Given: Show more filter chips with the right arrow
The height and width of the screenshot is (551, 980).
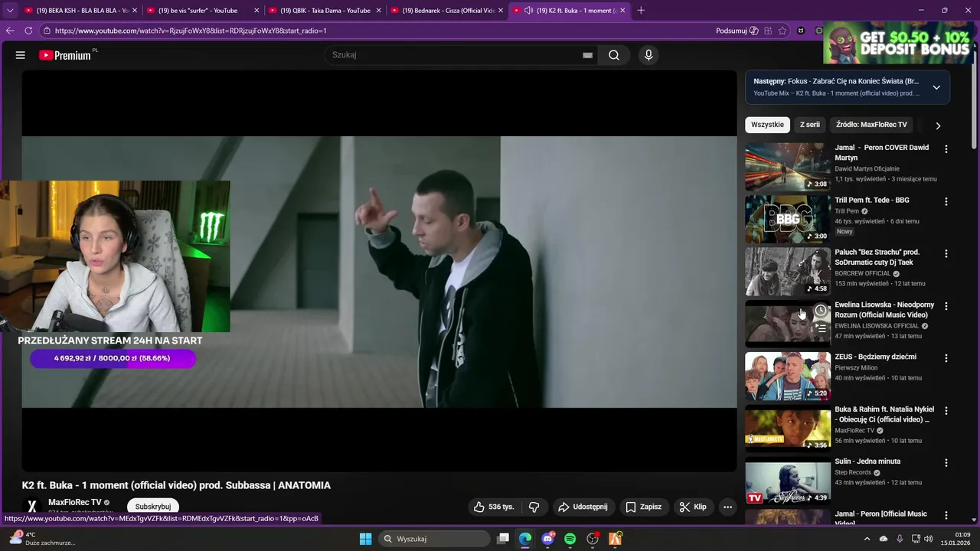Looking at the screenshot, I should point(938,126).
